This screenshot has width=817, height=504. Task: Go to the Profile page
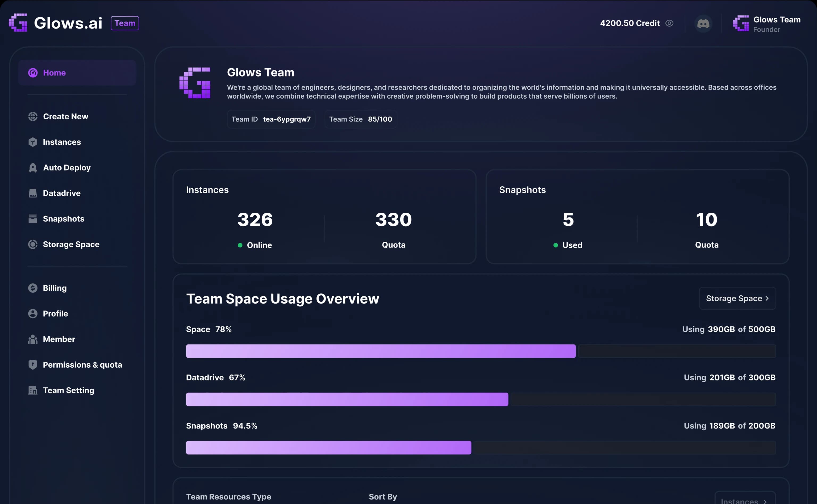(77, 314)
